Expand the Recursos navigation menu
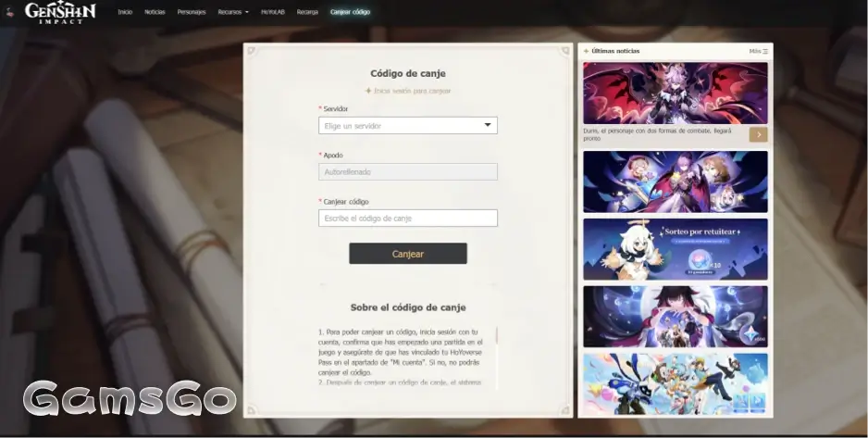Viewport: 868px width, 438px height. click(233, 12)
